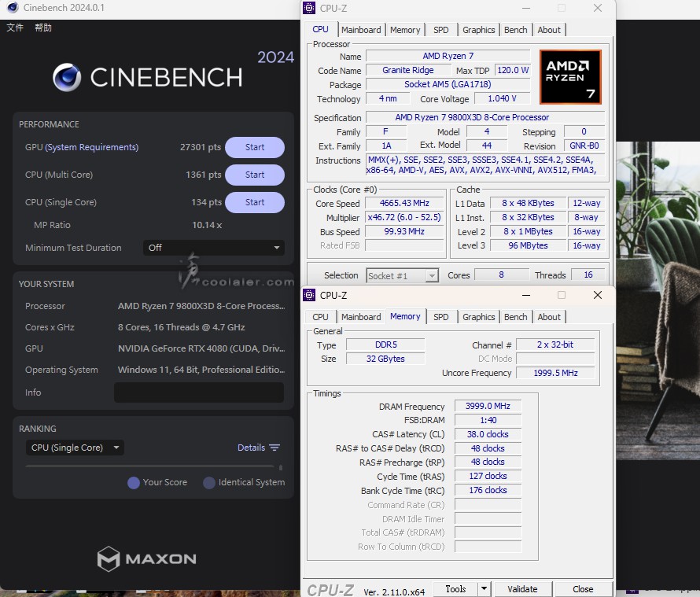Click the Tools button in CPU-Z
This screenshot has width=700, height=597.
pyautogui.click(x=455, y=589)
